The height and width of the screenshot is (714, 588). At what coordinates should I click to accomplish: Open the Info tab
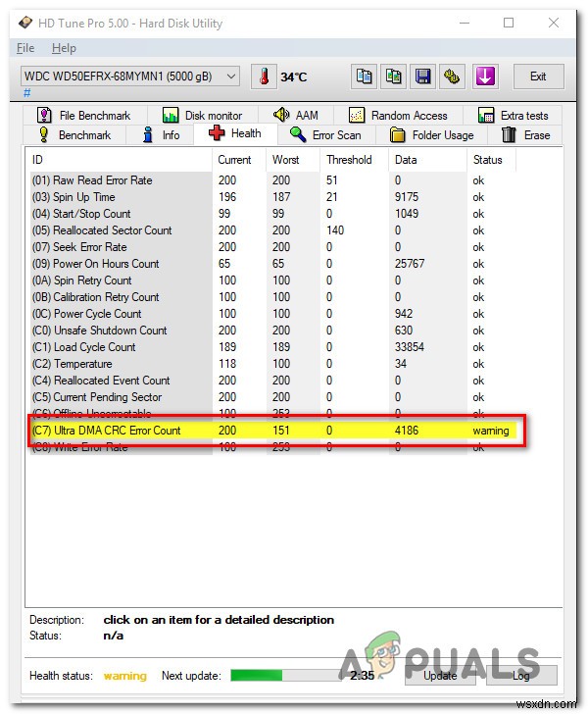pyautogui.click(x=161, y=135)
